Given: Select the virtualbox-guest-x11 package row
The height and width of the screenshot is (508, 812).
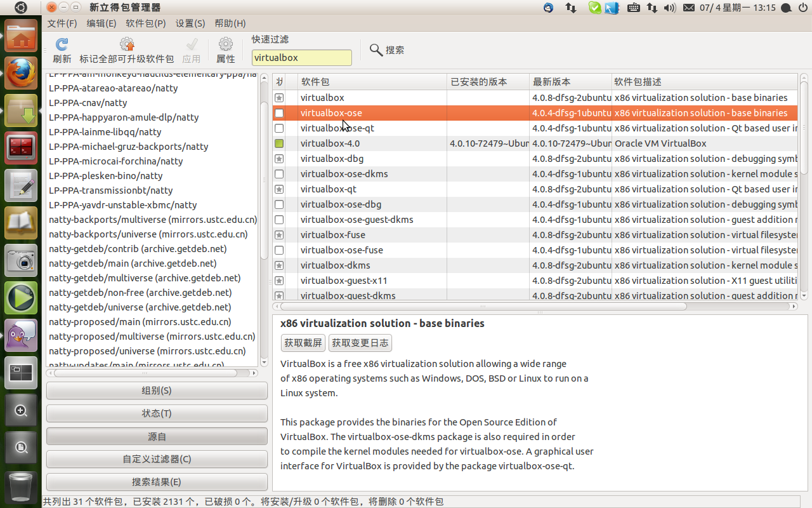Looking at the screenshot, I should pyautogui.click(x=535, y=281).
